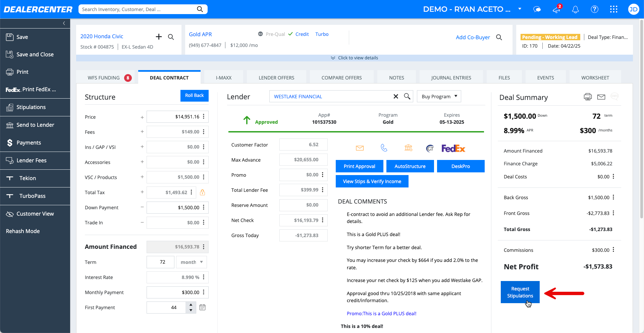Collapse the left sidebar with chevron
644x333 pixels.
point(64,23)
